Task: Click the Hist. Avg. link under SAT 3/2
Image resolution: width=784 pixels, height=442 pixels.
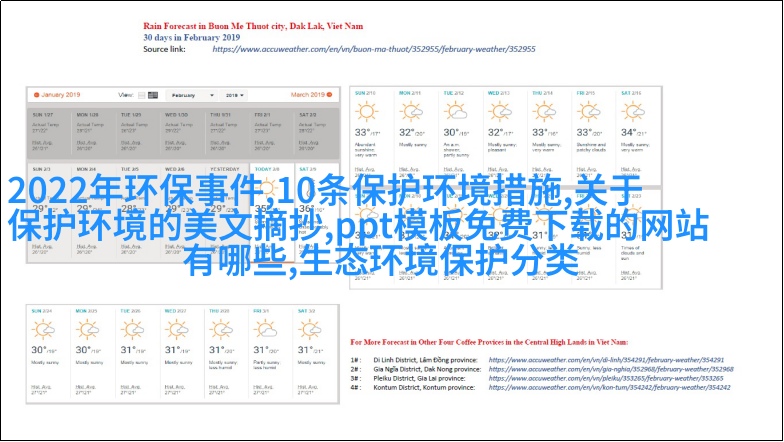Action: (x=308, y=386)
